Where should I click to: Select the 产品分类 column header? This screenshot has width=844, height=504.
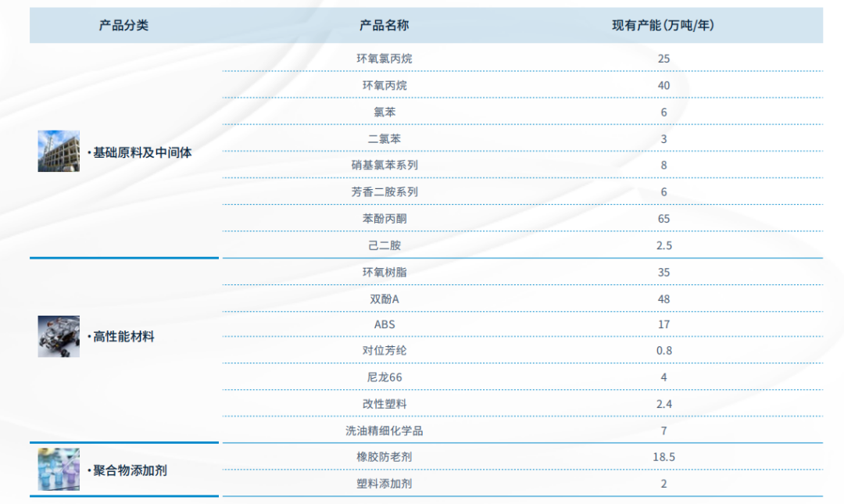[123, 25]
